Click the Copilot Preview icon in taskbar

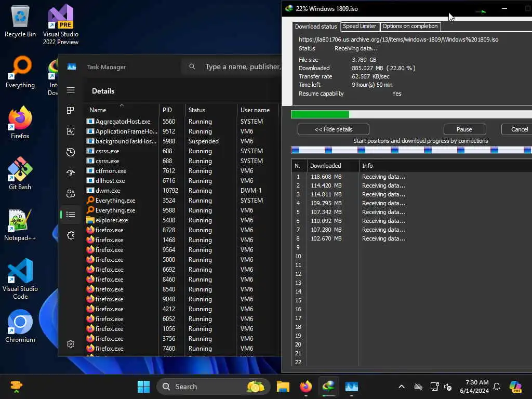515,387
